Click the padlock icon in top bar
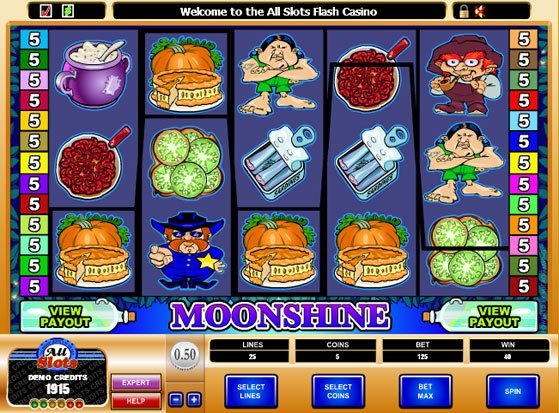 pos(463,12)
